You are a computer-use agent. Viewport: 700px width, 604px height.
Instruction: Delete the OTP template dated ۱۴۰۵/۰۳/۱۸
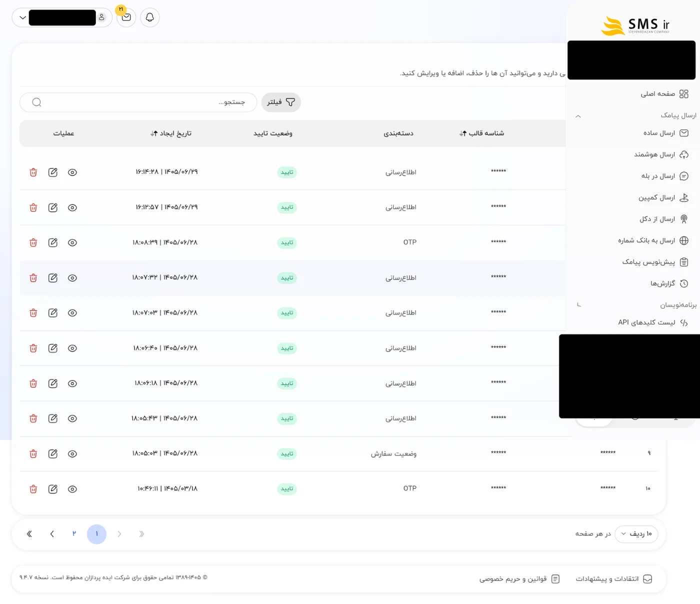[33, 489]
